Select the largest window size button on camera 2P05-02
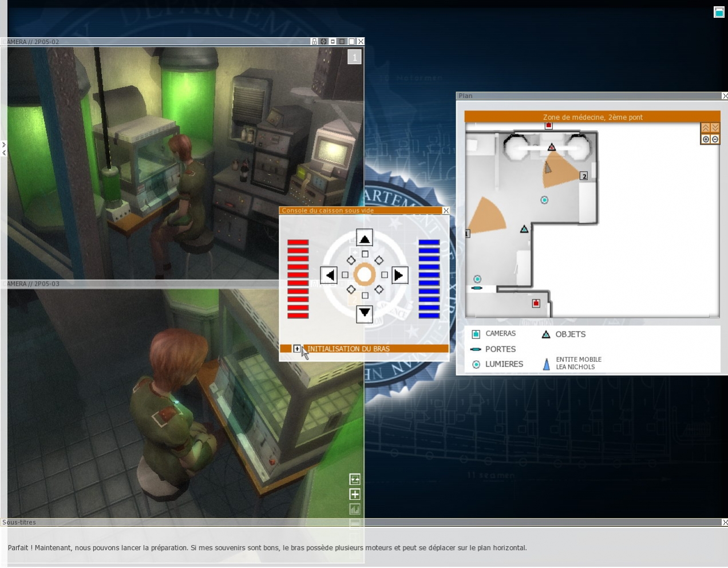This screenshot has height=568, width=728. [x=351, y=41]
